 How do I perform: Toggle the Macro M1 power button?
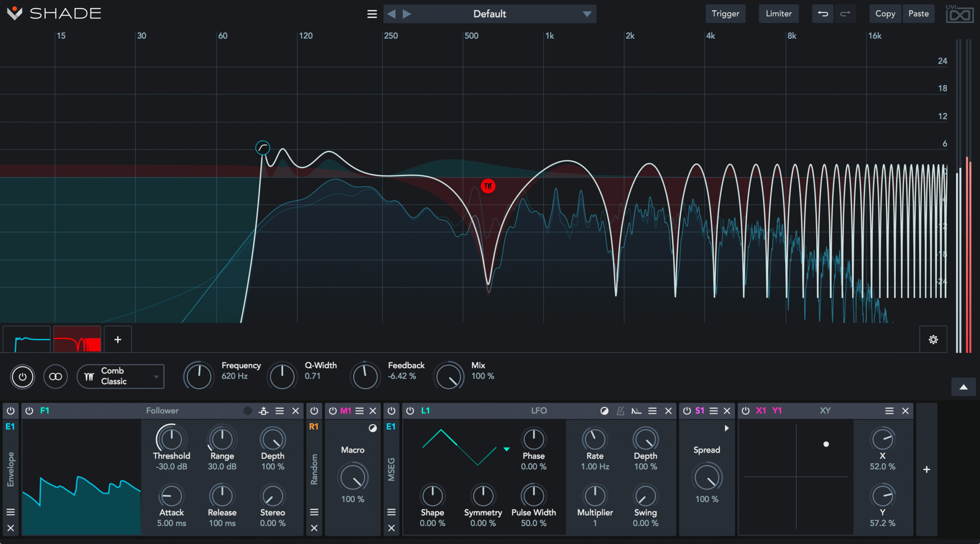click(x=333, y=411)
